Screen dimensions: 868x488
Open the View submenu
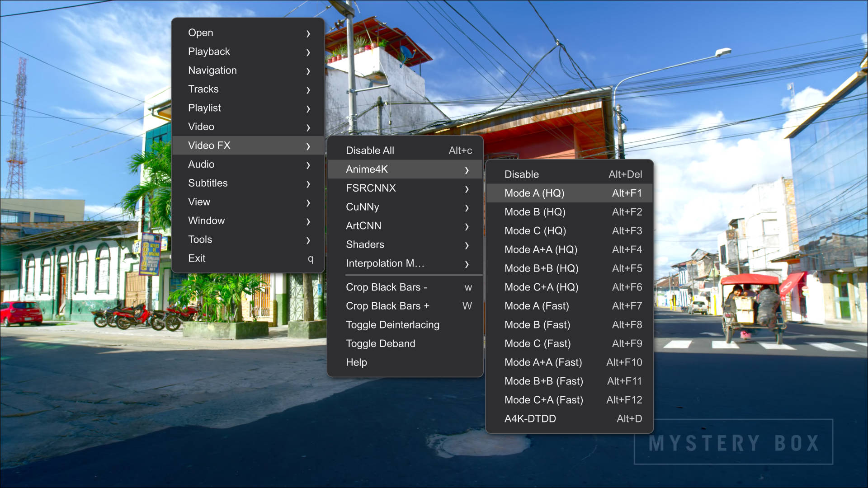pos(248,202)
